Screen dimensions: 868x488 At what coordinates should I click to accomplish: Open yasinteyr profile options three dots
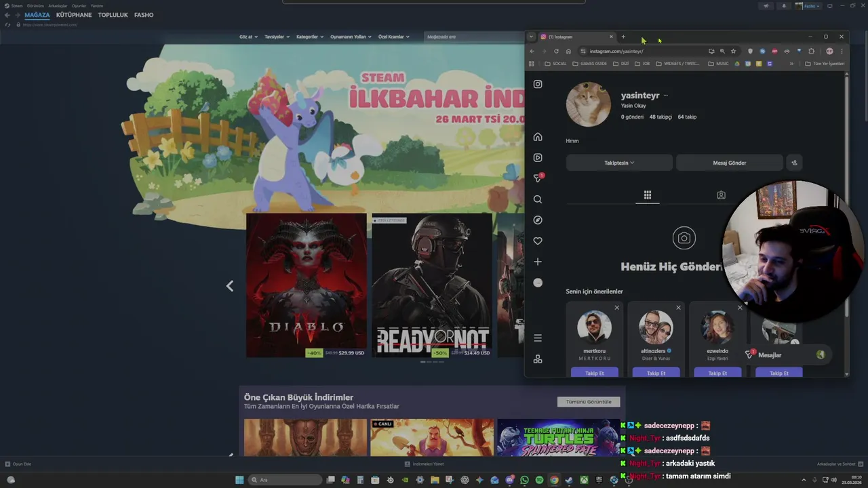click(x=666, y=96)
